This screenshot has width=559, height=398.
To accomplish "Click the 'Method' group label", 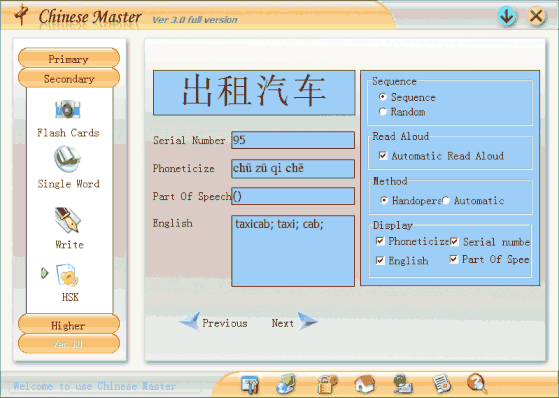I will point(390,181).
